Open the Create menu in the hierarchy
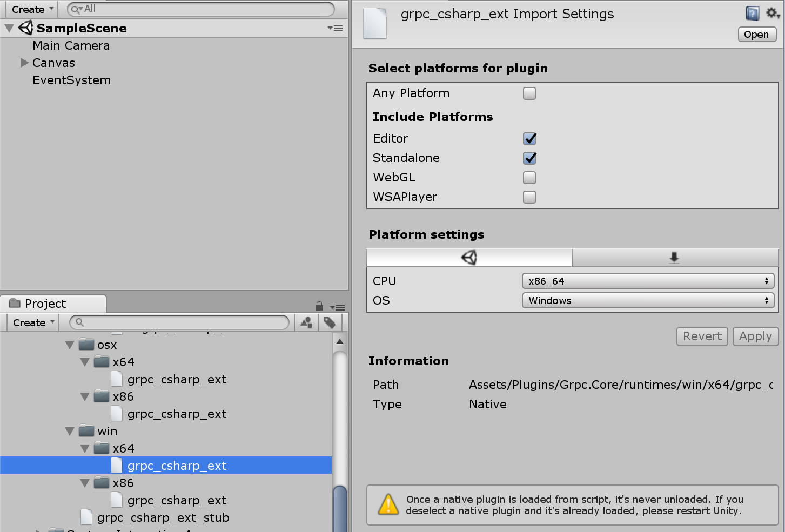785x532 pixels. (x=30, y=9)
